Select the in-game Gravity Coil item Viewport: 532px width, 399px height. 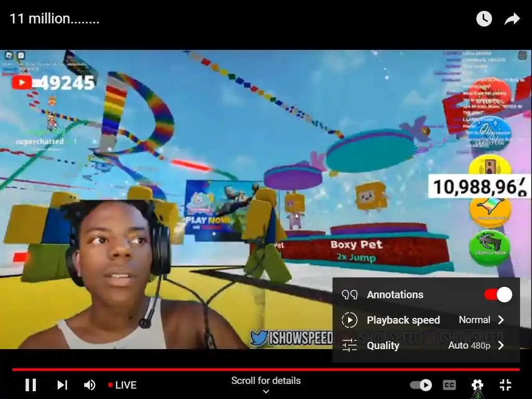(490, 132)
